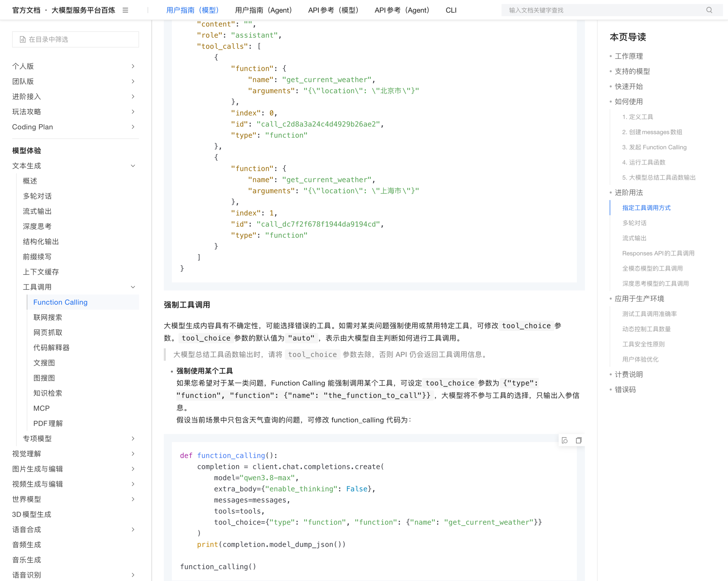Switch to 用户指南（模型）tab
728x581 pixels.
tap(193, 10)
